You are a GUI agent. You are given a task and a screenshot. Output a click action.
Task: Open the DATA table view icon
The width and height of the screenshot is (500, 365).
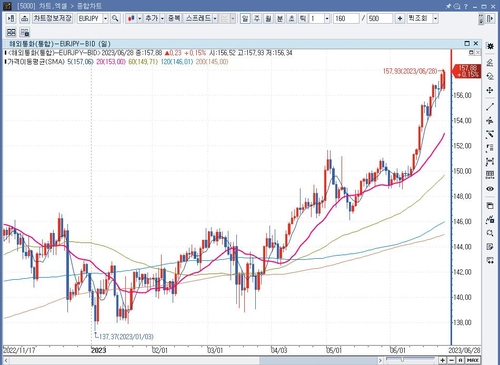(x=490, y=175)
